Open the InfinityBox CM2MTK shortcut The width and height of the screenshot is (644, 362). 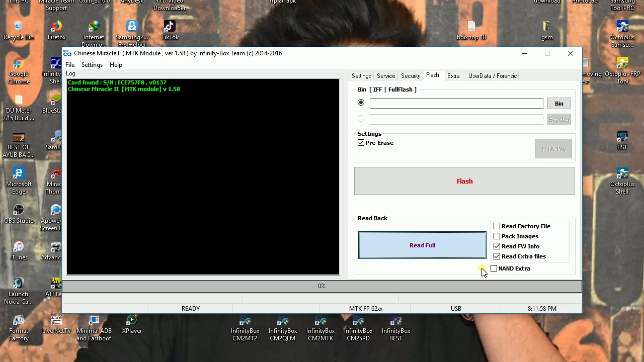click(x=320, y=328)
